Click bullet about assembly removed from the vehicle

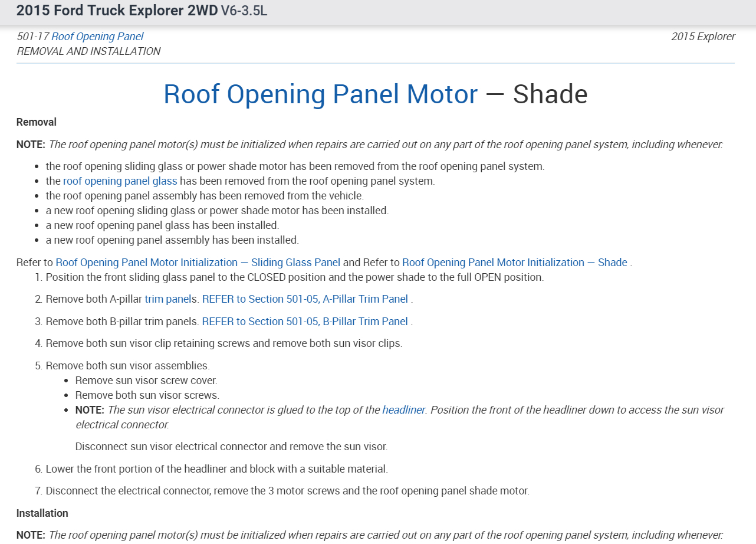pyautogui.click(x=205, y=196)
